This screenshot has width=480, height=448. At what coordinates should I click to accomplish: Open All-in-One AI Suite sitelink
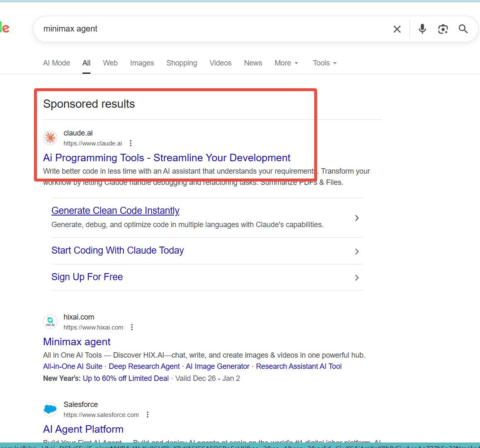(x=73, y=367)
